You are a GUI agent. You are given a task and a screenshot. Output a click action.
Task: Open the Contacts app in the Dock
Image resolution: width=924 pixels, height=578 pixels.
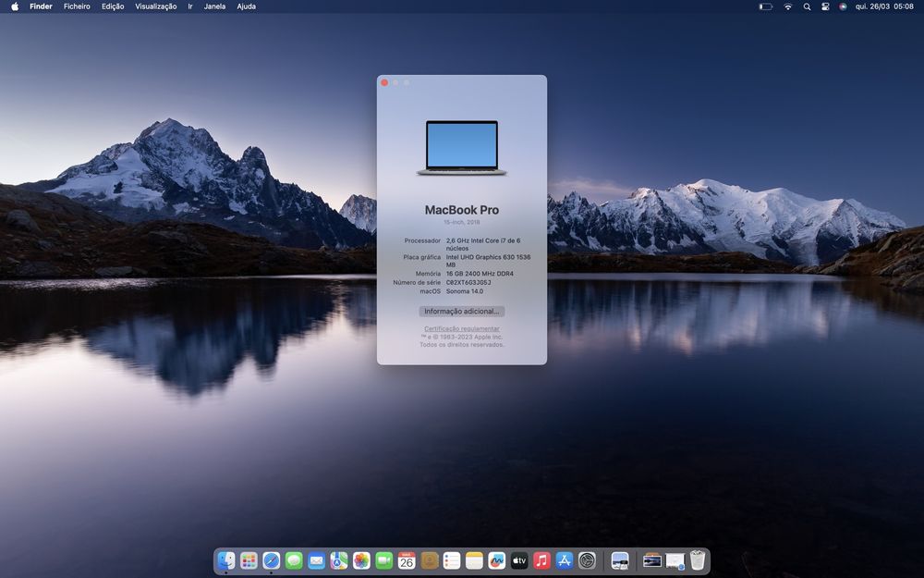coord(429,560)
